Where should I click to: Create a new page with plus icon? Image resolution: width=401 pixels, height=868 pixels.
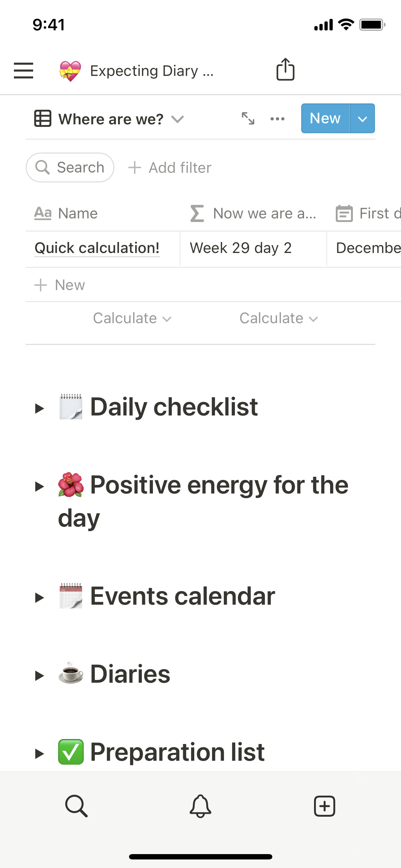pos(324,806)
